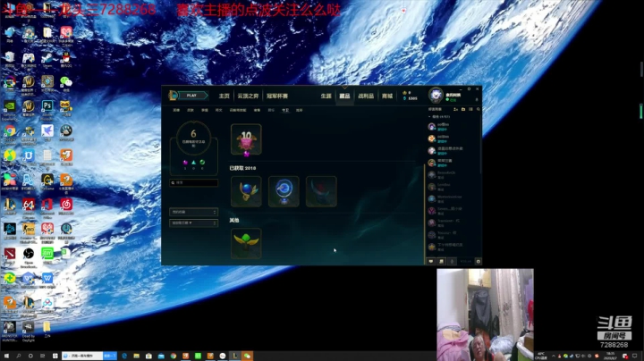The image size is (644, 361).
Task: Open Counter-Strike Global Offensive desktop shortcut
Action: point(29,231)
